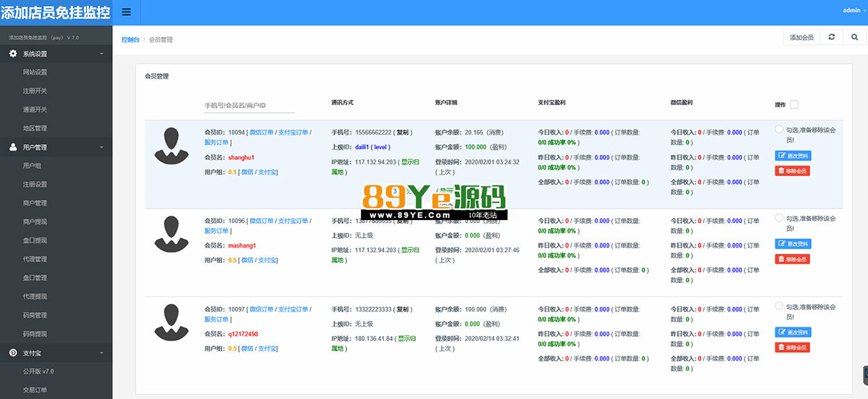Open 商户管理 in the sidebar

point(35,203)
